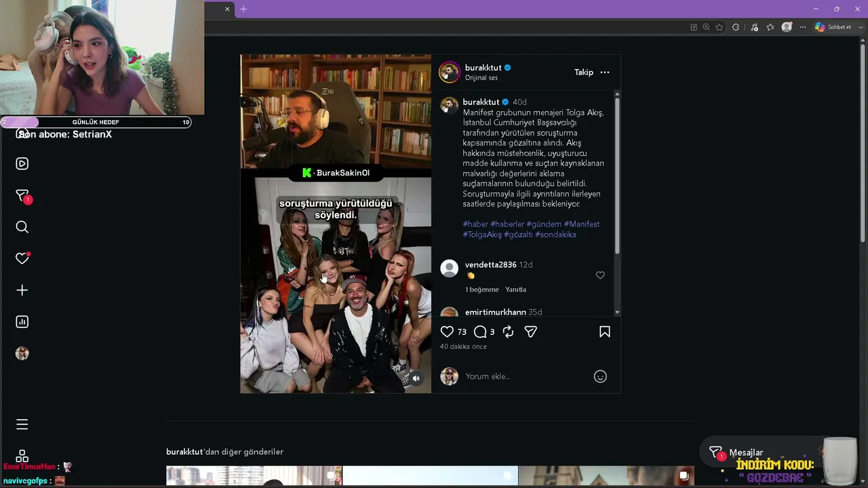Screen dimensions: 868x488
Task: Open the 40 dakika önce timestamp
Action: point(463,346)
